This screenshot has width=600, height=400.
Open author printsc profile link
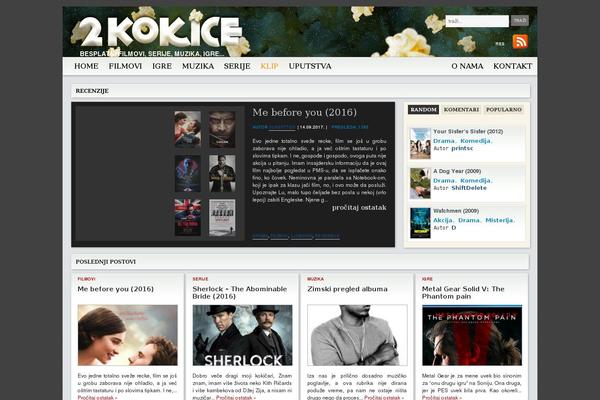coord(462,149)
